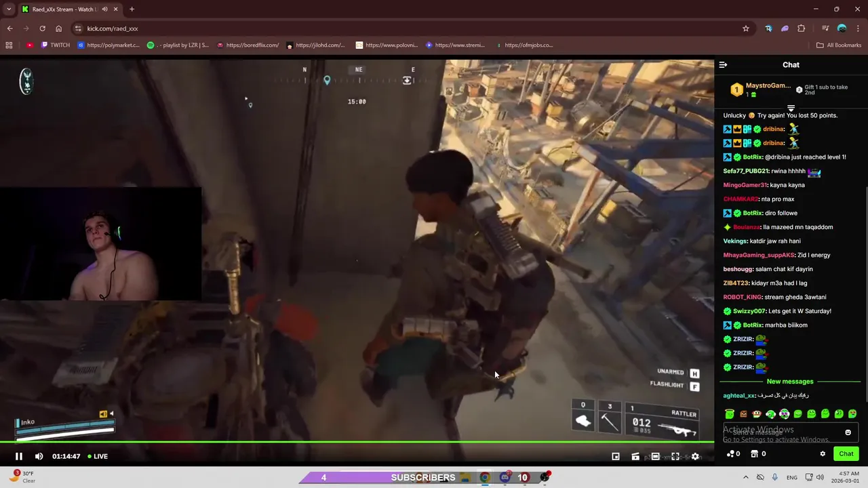Open the weather widget 30°F Clear
This screenshot has height=488, width=868.
(22, 477)
